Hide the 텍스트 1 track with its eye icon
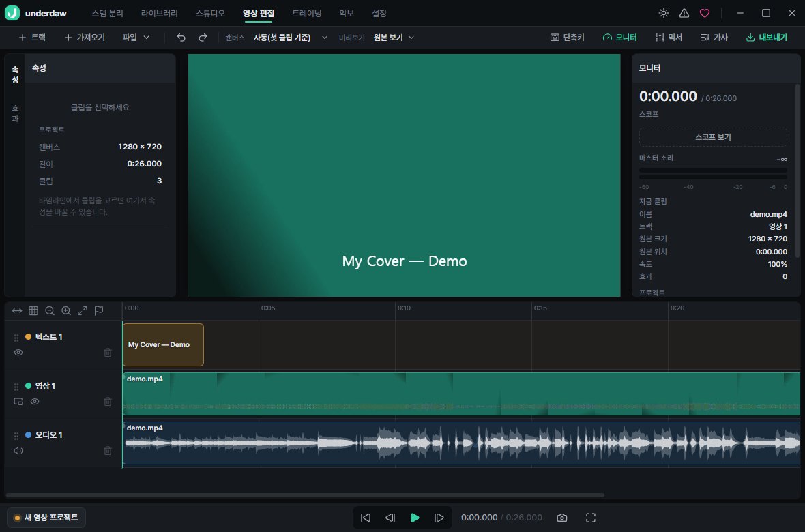This screenshot has height=532, width=805. pyautogui.click(x=18, y=352)
